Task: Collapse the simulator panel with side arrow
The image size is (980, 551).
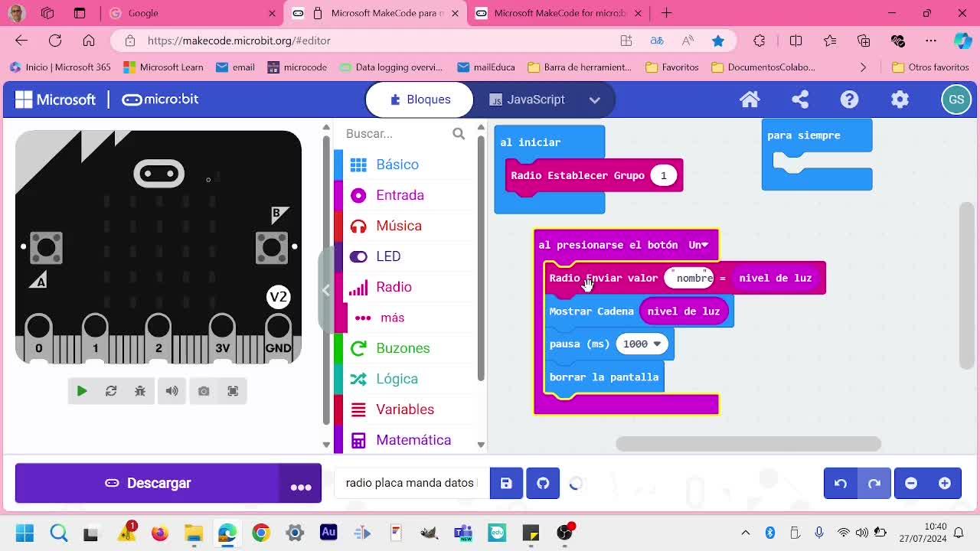Action: click(x=325, y=290)
